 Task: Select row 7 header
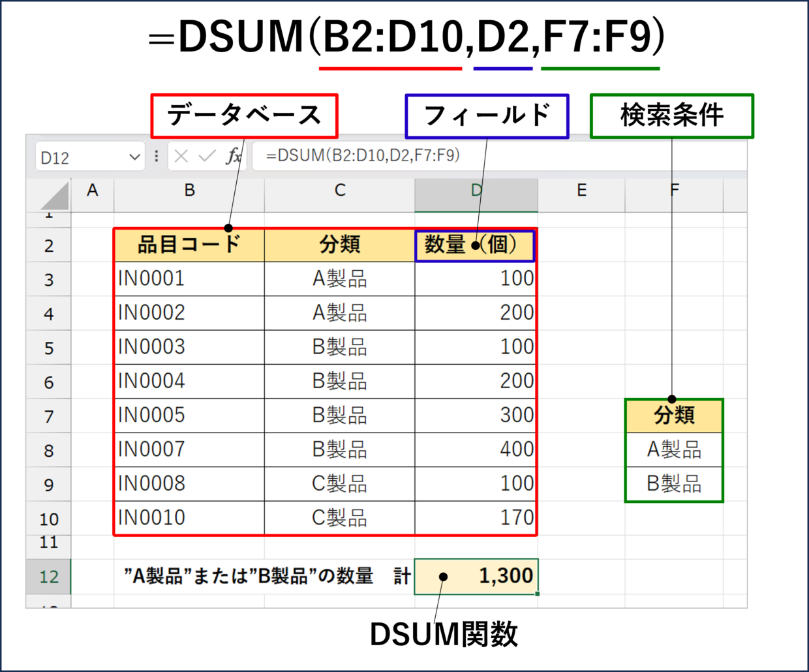pos(49,416)
